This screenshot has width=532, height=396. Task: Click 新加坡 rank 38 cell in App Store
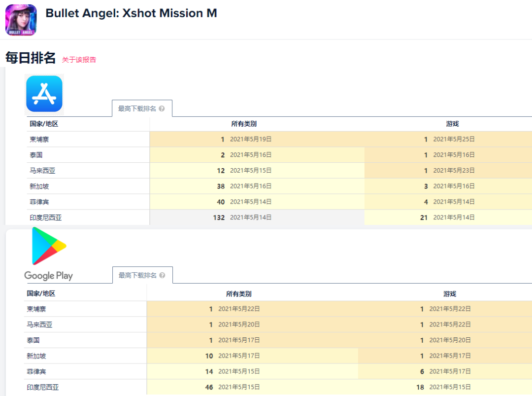coord(221,186)
